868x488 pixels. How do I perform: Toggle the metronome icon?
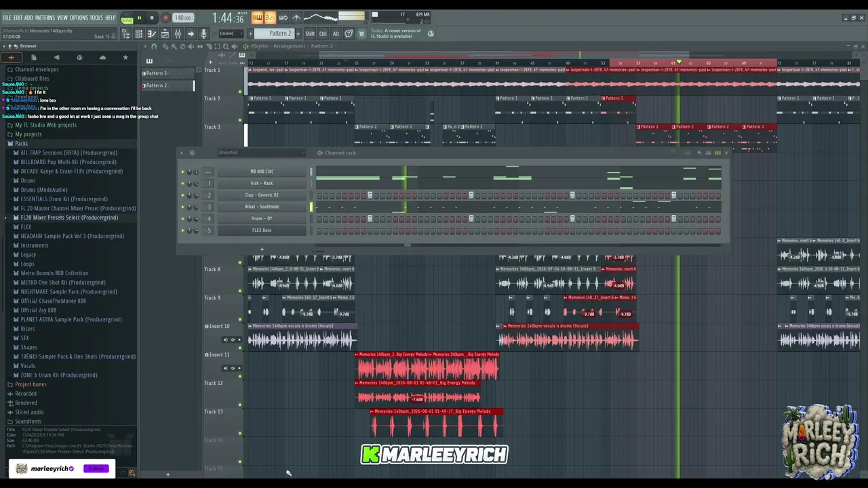[x=296, y=18]
